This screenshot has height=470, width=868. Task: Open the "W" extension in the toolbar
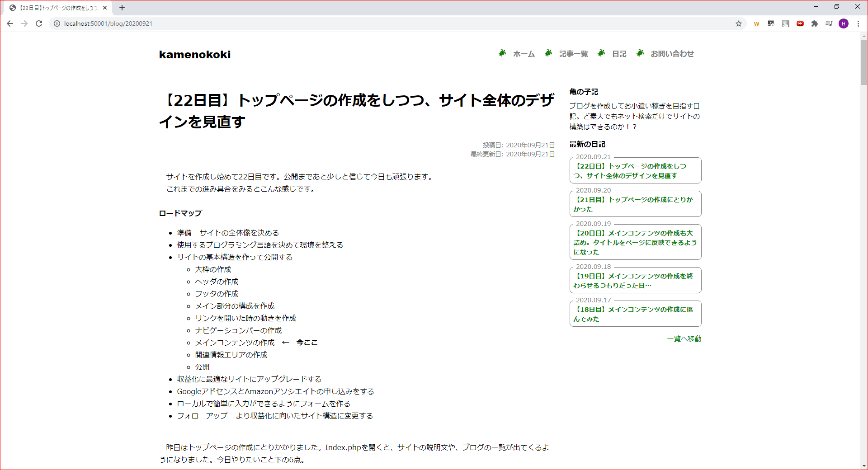[x=756, y=23]
